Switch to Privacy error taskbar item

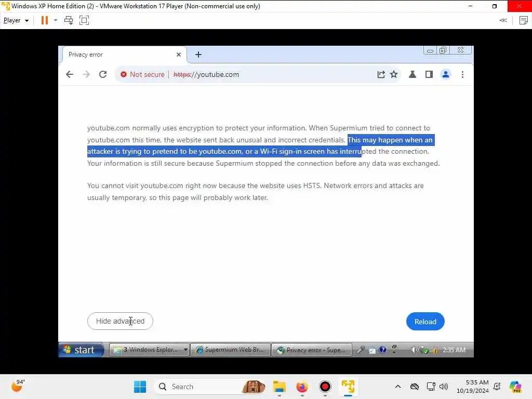312,350
